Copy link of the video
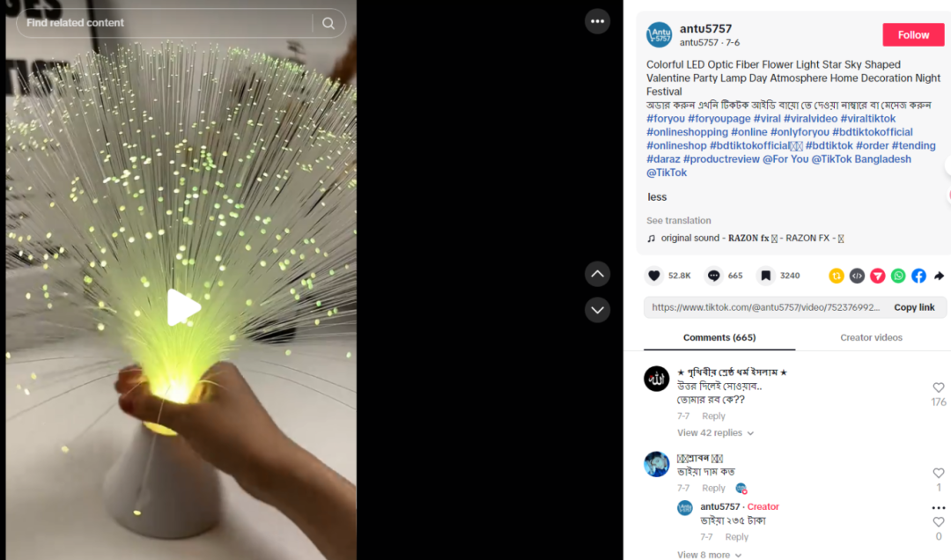 point(914,307)
